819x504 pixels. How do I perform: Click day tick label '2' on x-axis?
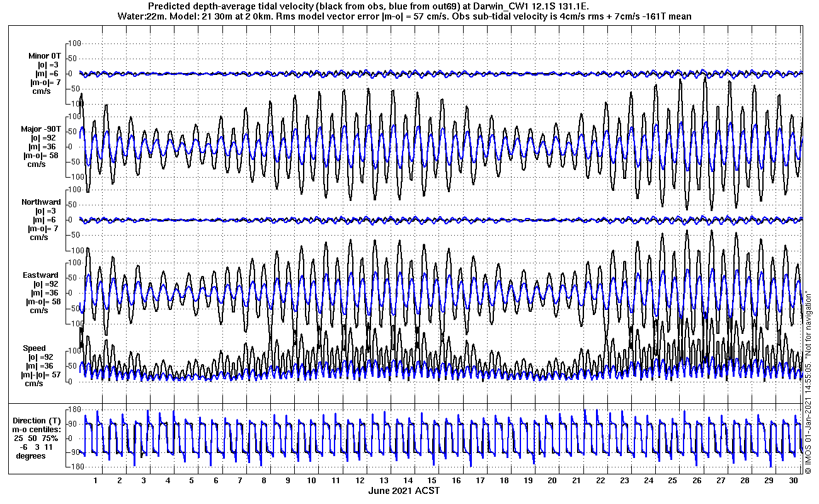(x=120, y=481)
